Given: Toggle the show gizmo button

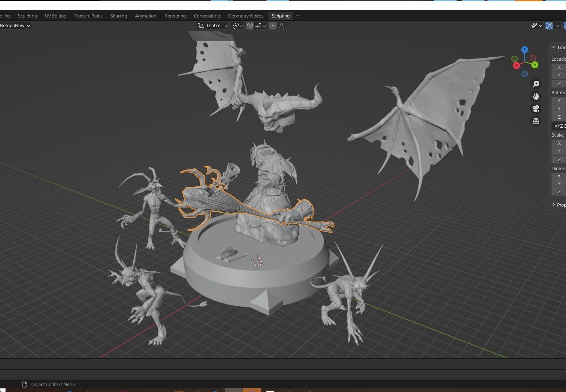Looking at the screenshot, I should tap(549, 26).
